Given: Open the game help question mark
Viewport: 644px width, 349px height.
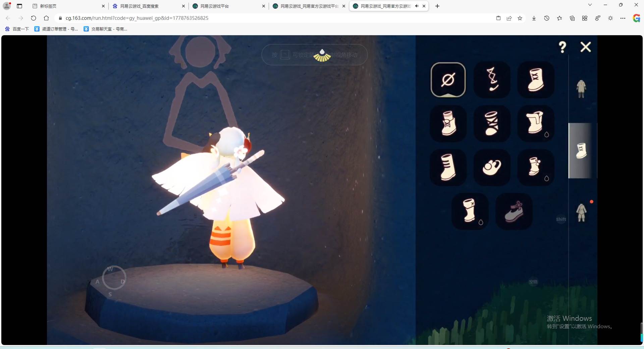Looking at the screenshot, I should tap(562, 47).
